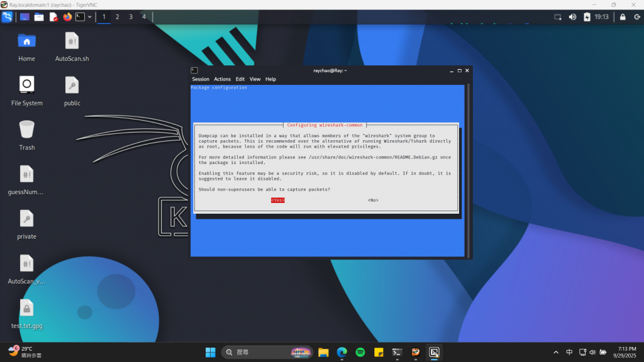Open the Kali applications menu icon
Screen dimensions: 644x362
(8, 17)
